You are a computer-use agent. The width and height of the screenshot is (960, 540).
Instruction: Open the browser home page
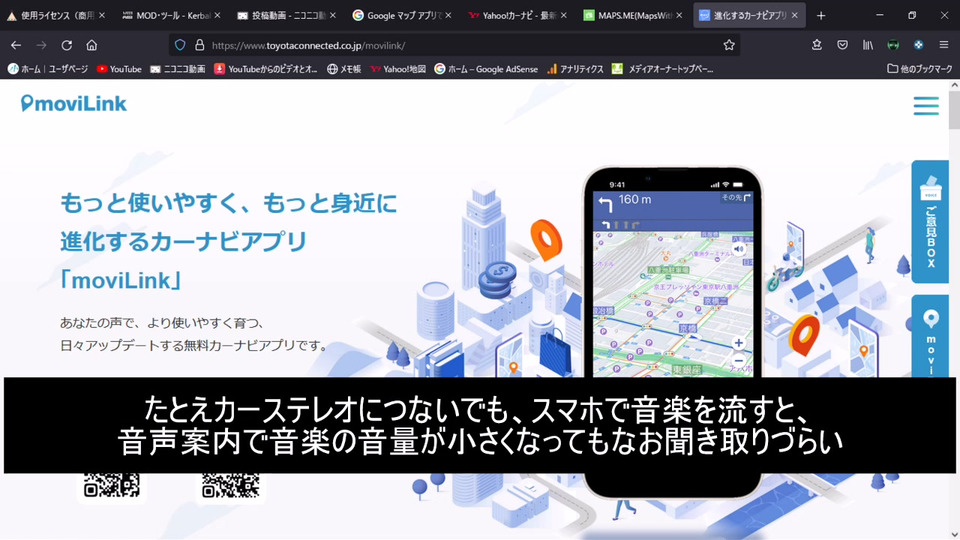coord(92,45)
